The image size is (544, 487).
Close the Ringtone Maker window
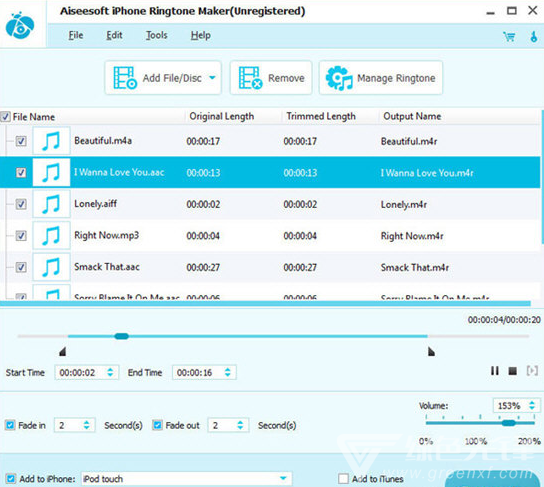point(533,10)
